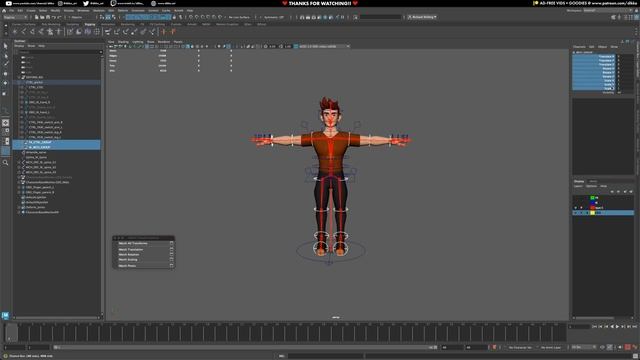Toggle visibility of the red layer
The height and width of the screenshot is (360, 640).
(576, 208)
